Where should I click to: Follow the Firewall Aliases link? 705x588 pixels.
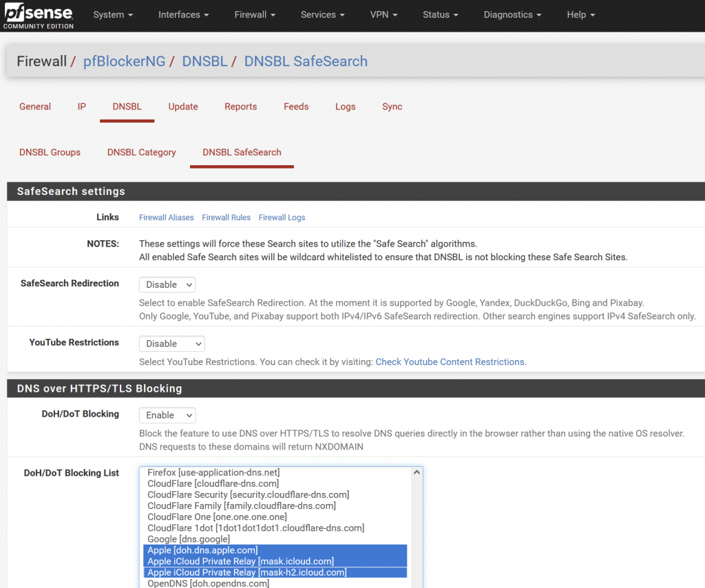point(167,218)
